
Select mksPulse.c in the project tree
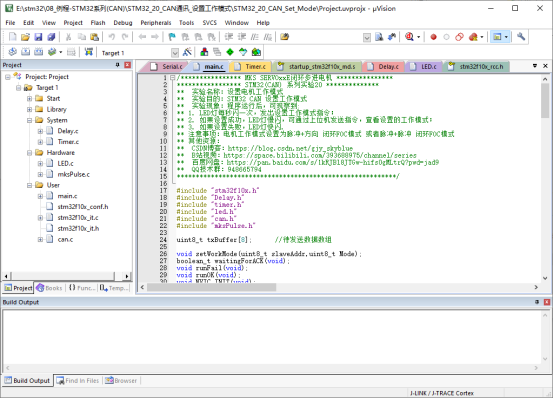click(73, 174)
